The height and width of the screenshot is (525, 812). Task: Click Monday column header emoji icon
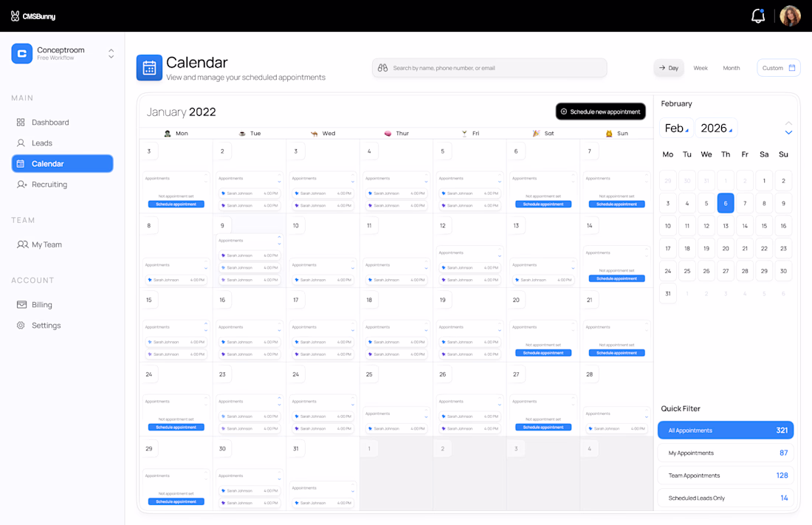point(168,133)
